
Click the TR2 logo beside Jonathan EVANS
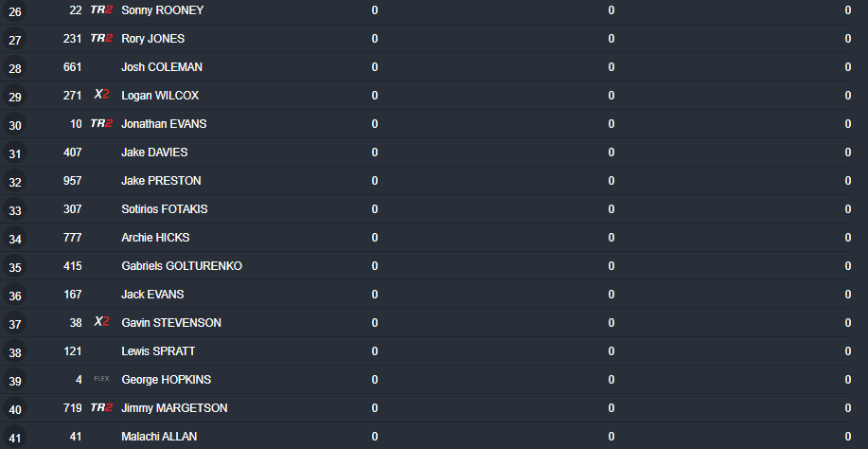(x=101, y=124)
